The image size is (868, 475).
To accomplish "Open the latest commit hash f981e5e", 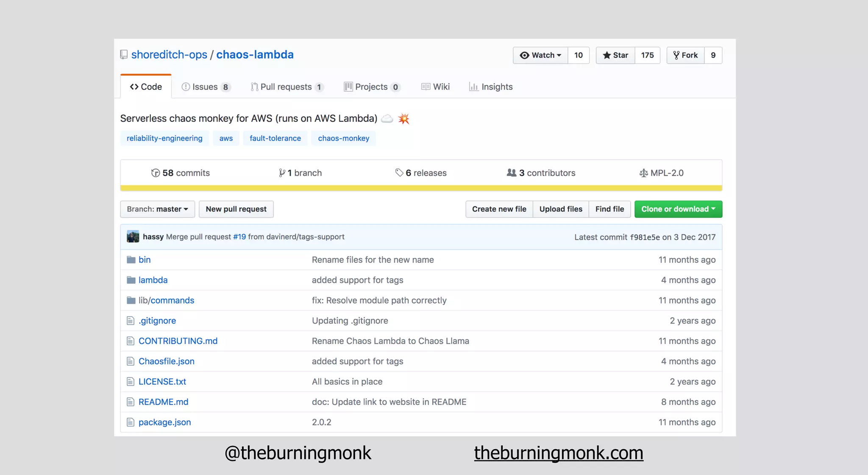I will (x=645, y=237).
